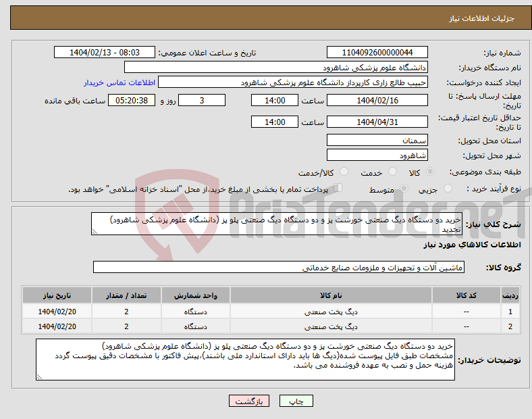This screenshot has width=532, height=419.
Task: Click the remaining time field 05:20:38
Action: click(132, 100)
